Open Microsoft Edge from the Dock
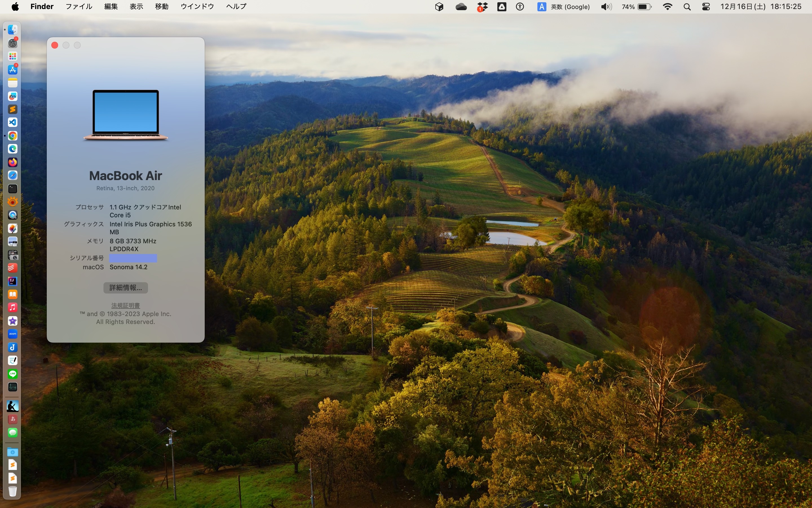Image resolution: width=812 pixels, height=508 pixels. 13,149
